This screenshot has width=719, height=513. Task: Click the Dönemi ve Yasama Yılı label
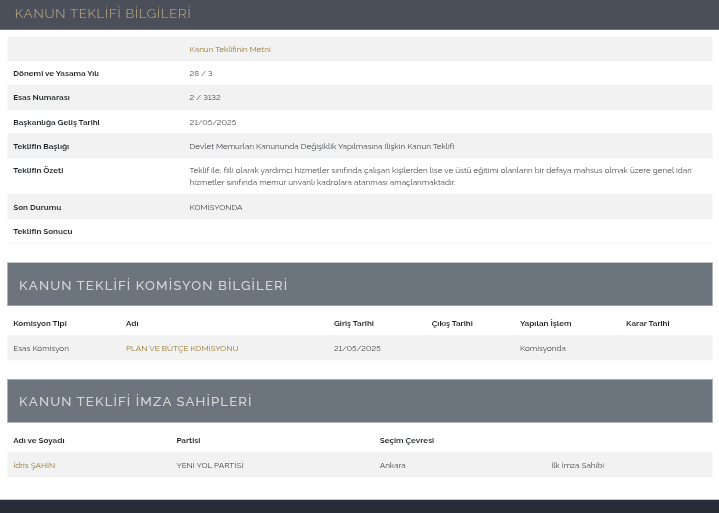pyautogui.click(x=56, y=73)
